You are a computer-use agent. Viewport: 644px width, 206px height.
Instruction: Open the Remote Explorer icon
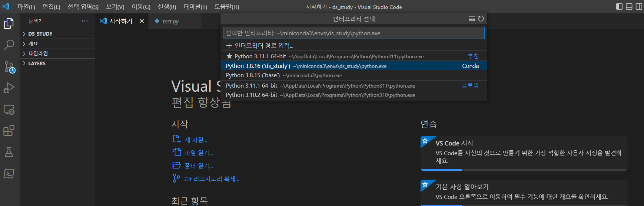(9, 109)
